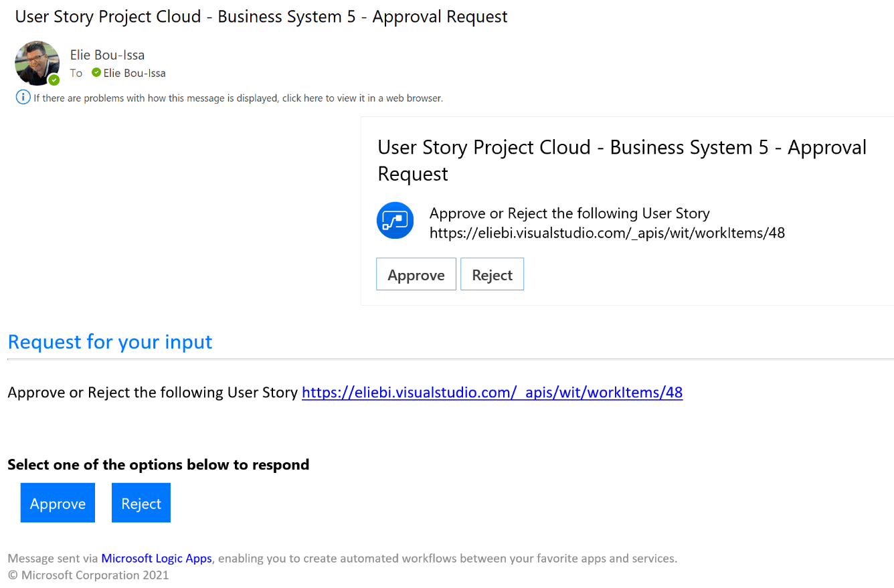This screenshot has height=588, width=894.
Task: Open the Microsoft Logic Apps link
Action: pyautogui.click(x=157, y=558)
